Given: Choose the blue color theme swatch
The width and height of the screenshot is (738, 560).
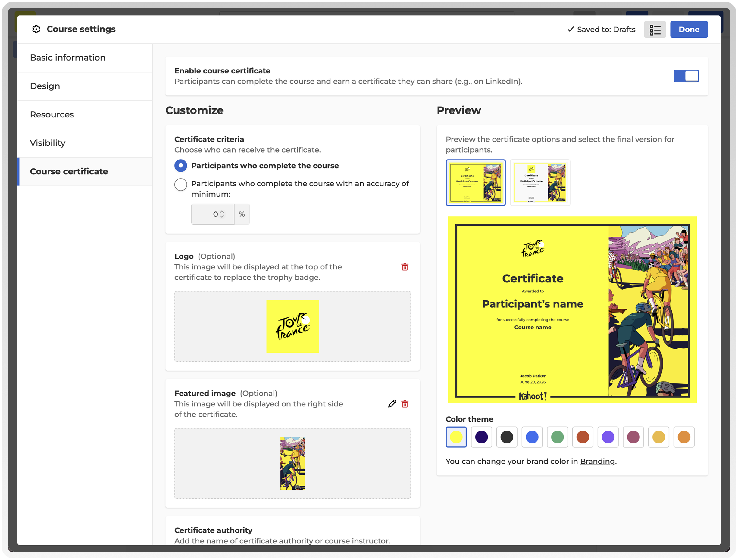Looking at the screenshot, I should [532, 437].
